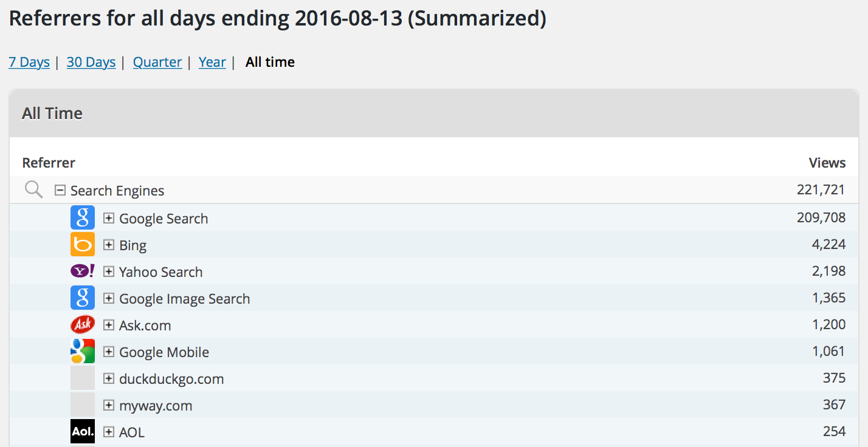Click the AOL black logo icon
The width and height of the screenshot is (868, 447).
pyautogui.click(x=83, y=431)
